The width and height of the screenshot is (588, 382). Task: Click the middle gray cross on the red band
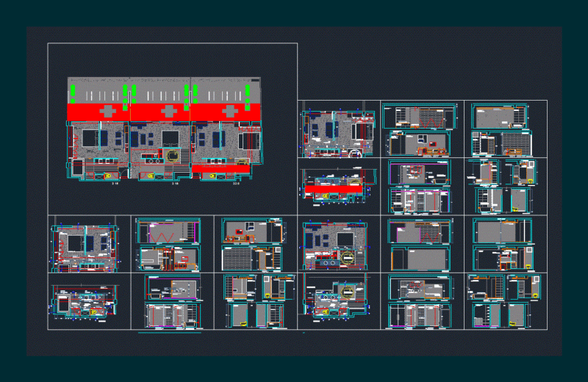169,111
